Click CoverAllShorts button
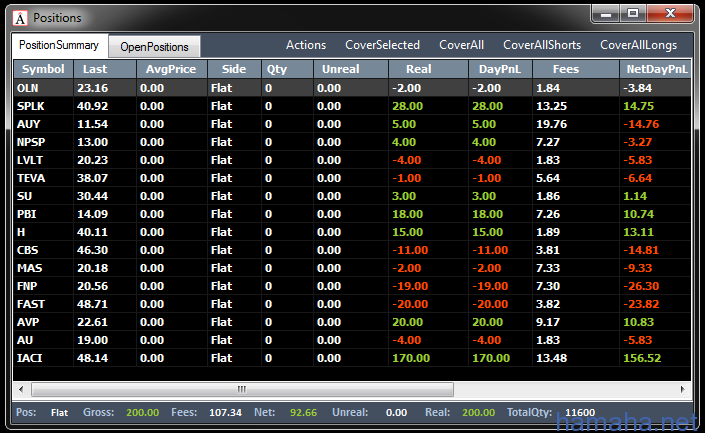 [542, 45]
